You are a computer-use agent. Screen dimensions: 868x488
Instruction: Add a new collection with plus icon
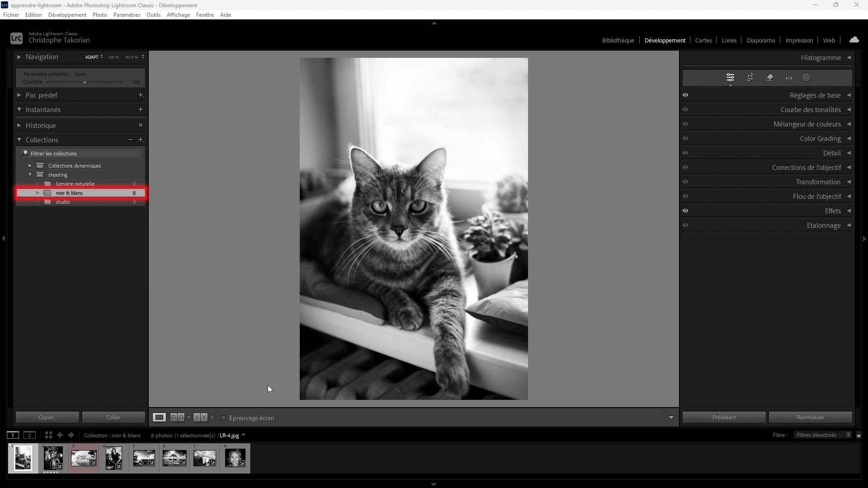(141, 140)
